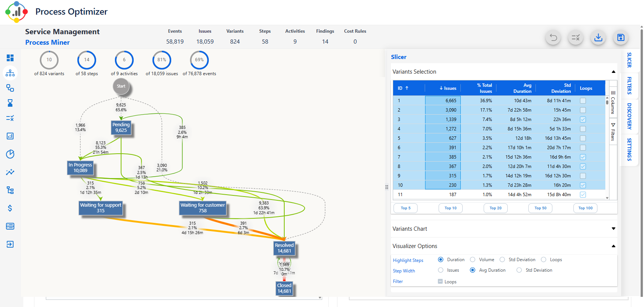This screenshot has height=307, width=644.
Task: Select the Volume highlight steps radio
Action: 473,260
